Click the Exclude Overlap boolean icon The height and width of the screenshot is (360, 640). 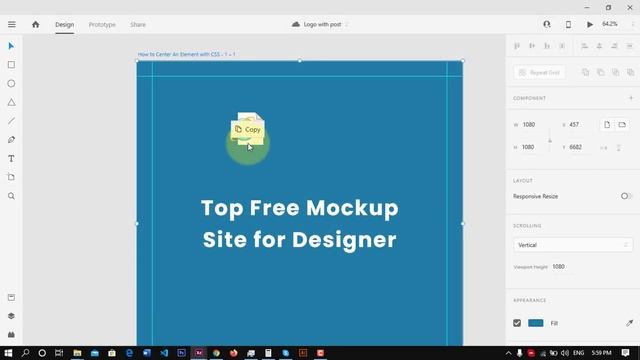click(631, 73)
